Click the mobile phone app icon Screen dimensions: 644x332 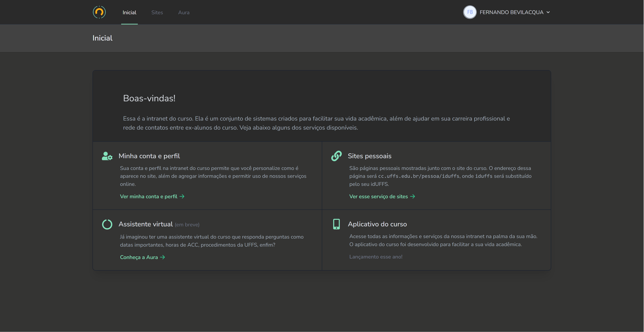click(337, 224)
